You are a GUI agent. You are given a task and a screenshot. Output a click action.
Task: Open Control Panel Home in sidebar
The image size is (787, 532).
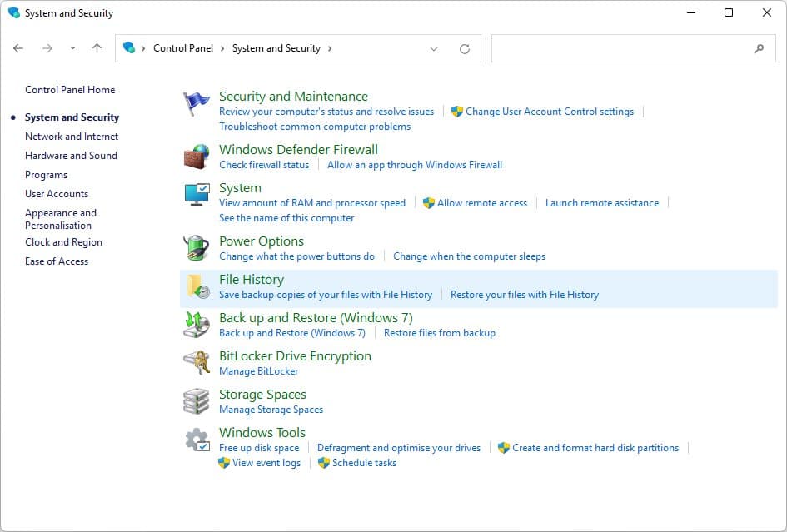tap(70, 90)
